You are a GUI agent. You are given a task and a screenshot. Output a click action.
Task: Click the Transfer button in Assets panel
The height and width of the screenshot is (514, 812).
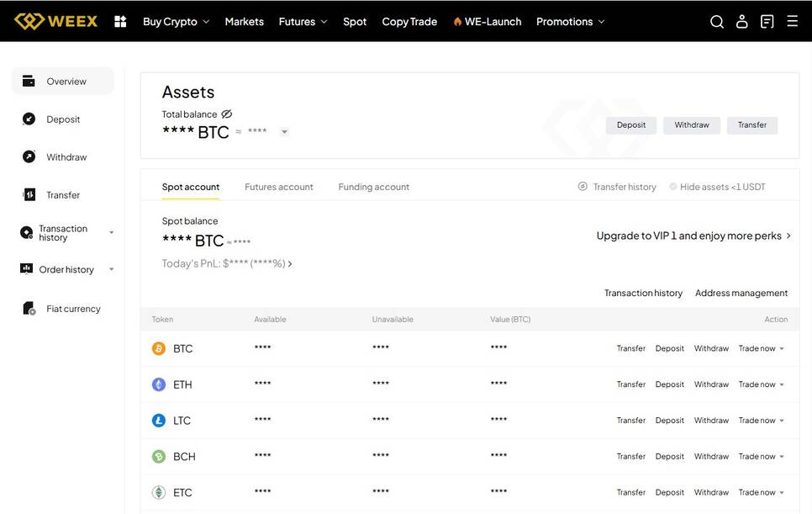752,125
